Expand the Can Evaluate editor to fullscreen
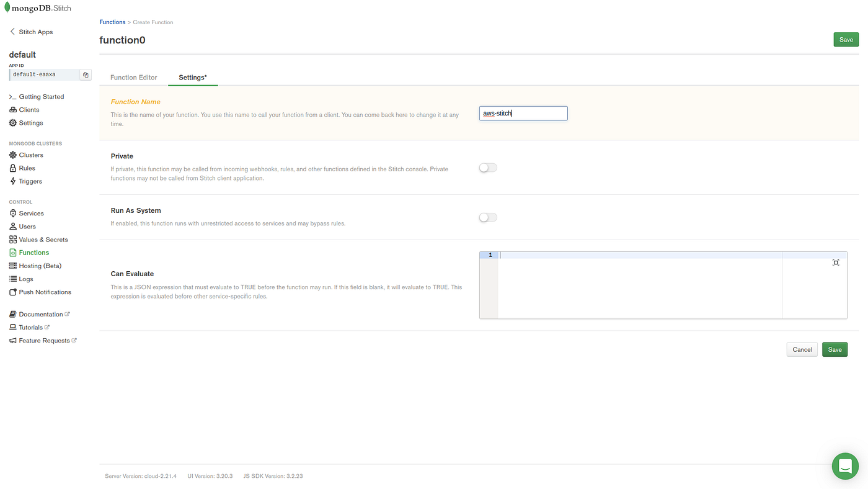The height and width of the screenshot is (489, 868). tap(835, 262)
